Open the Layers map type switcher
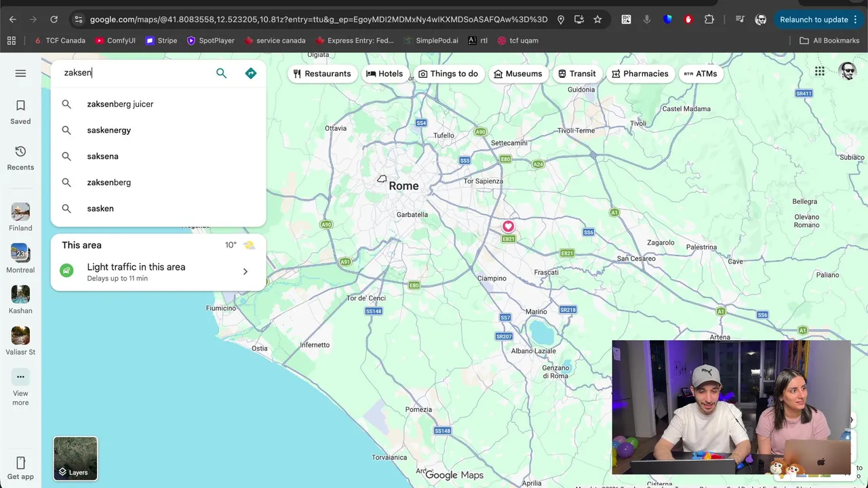Viewport: 868px width, 488px height. coord(75,459)
